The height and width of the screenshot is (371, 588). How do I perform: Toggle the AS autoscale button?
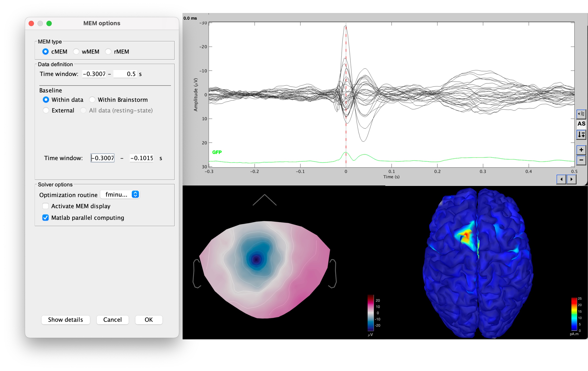(x=581, y=124)
